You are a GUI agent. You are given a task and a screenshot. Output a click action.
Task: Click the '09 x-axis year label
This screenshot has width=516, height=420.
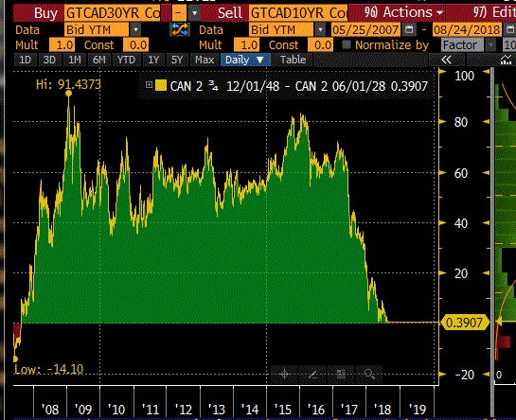tap(83, 410)
